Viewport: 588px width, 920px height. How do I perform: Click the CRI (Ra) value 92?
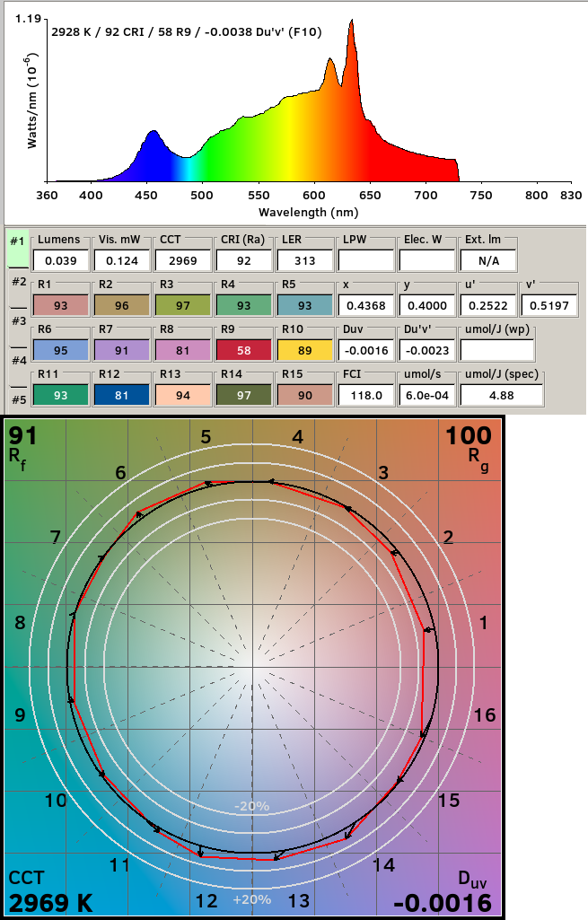pyautogui.click(x=244, y=260)
